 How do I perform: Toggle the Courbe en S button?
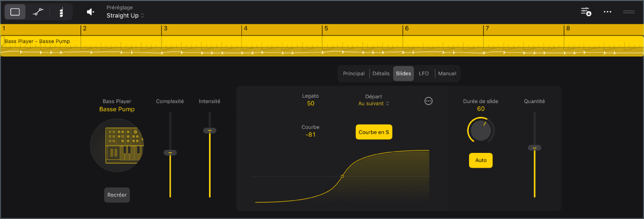pyautogui.click(x=374, y=132)
